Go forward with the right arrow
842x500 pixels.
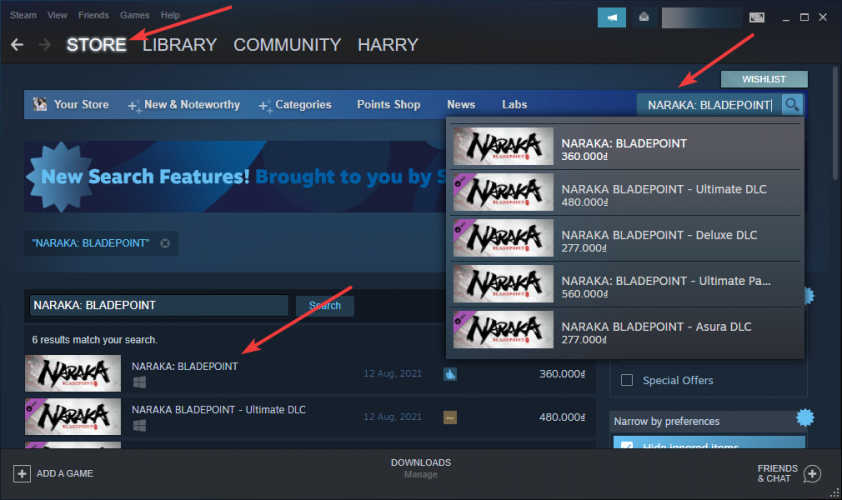[45, 45]
